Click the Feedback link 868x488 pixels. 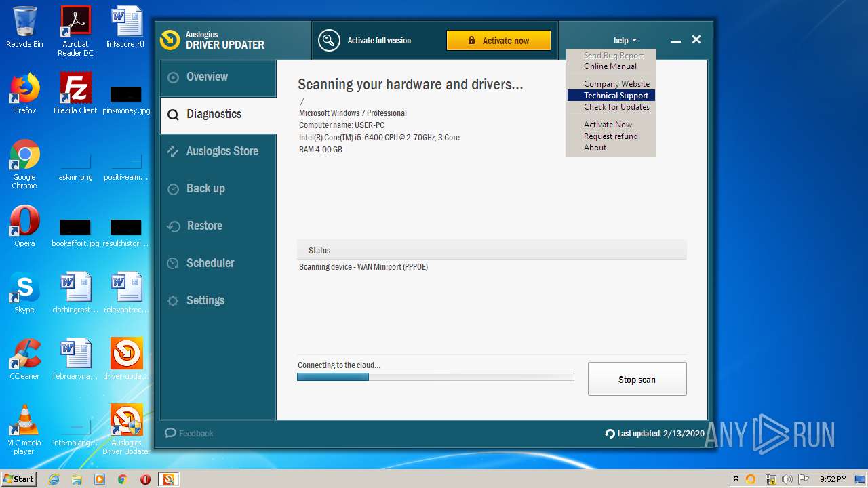(x=189, y=433)
